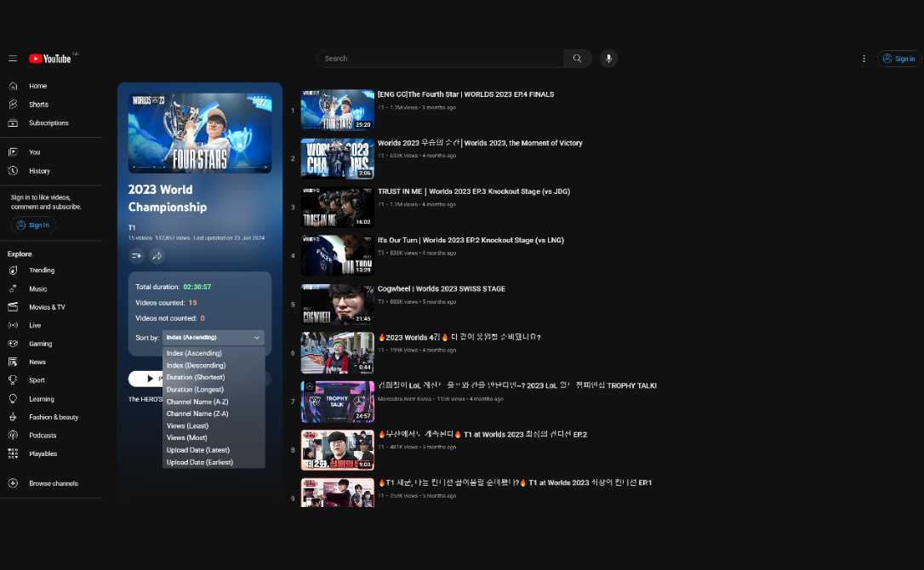924x570 pixels.
Task: Open the three-dot settings menu
Action: coord(864,59)
